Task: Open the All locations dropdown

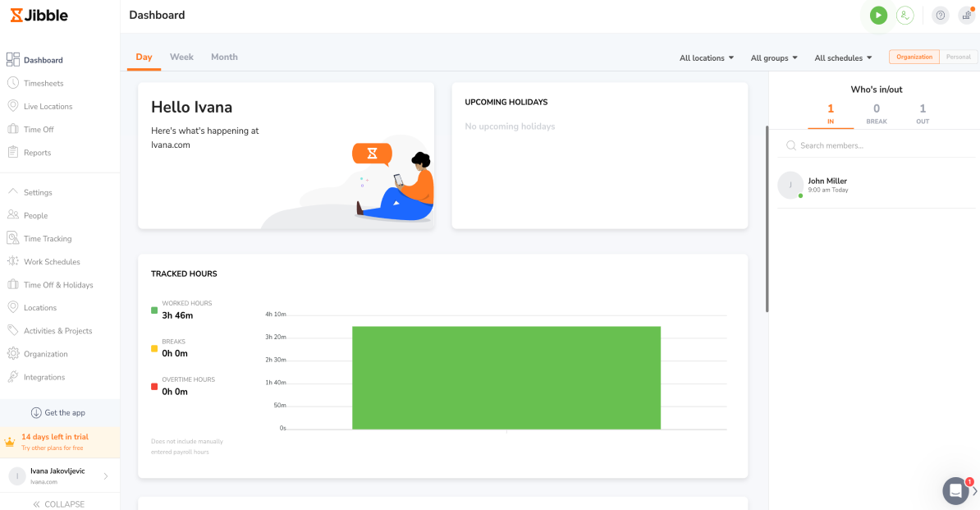Action: [706, 58]
